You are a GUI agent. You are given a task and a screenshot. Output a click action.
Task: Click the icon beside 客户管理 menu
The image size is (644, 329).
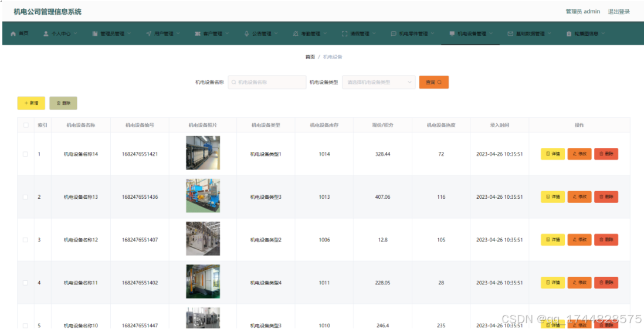click(x=197, y=33)
